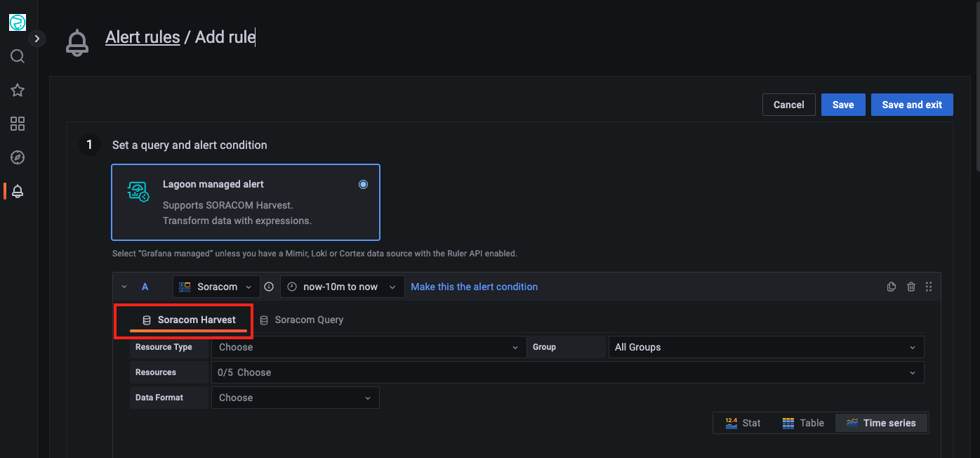Click the data source info icon
980x458 pixels.
(268, 287)
